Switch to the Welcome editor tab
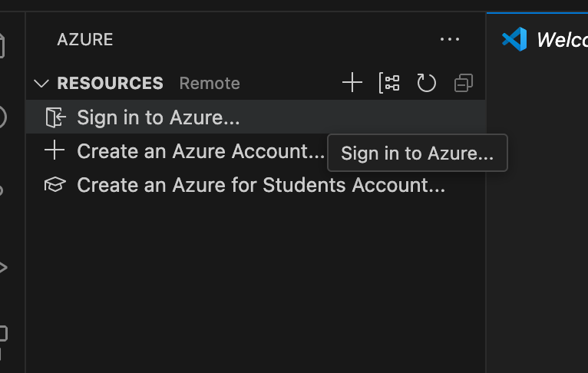This screenshot has height=373, width=588. click(560, 39)
